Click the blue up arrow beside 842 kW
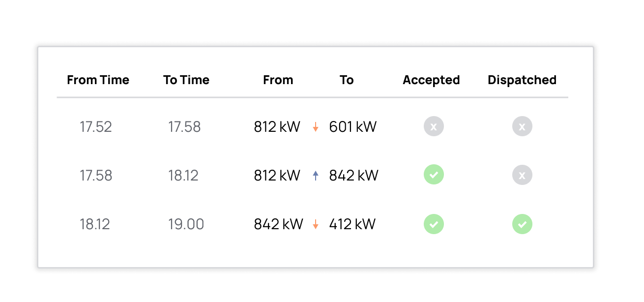The width and height of the screenshot is (644, 302). (316, 176)
